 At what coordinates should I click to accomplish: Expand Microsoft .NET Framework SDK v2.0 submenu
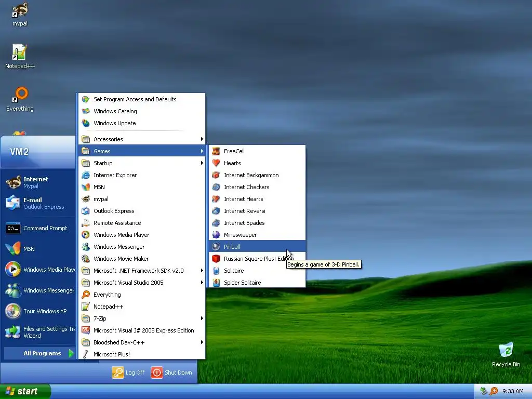coord(142,270)
